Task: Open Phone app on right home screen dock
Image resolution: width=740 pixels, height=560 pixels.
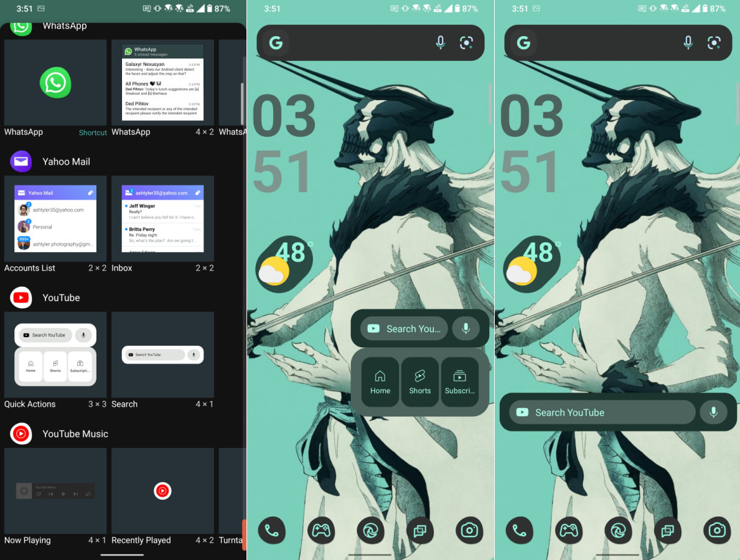Action: tap(519, 530)
